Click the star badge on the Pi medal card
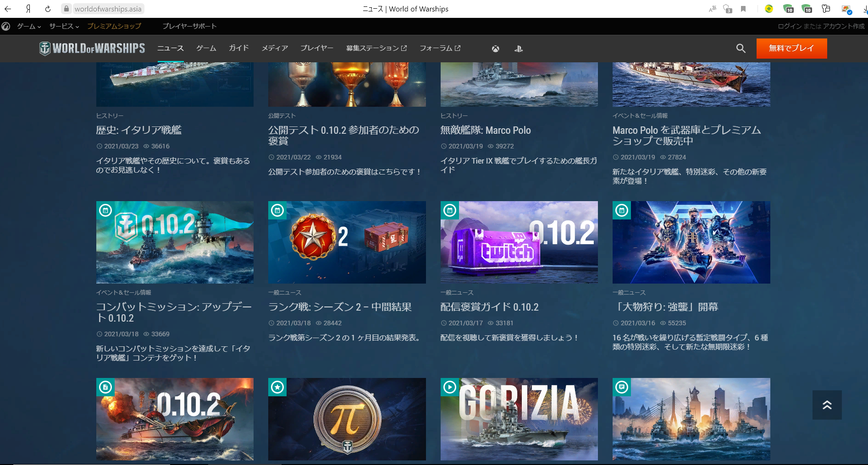Screen dimensions: 868x465 [277, 387]
